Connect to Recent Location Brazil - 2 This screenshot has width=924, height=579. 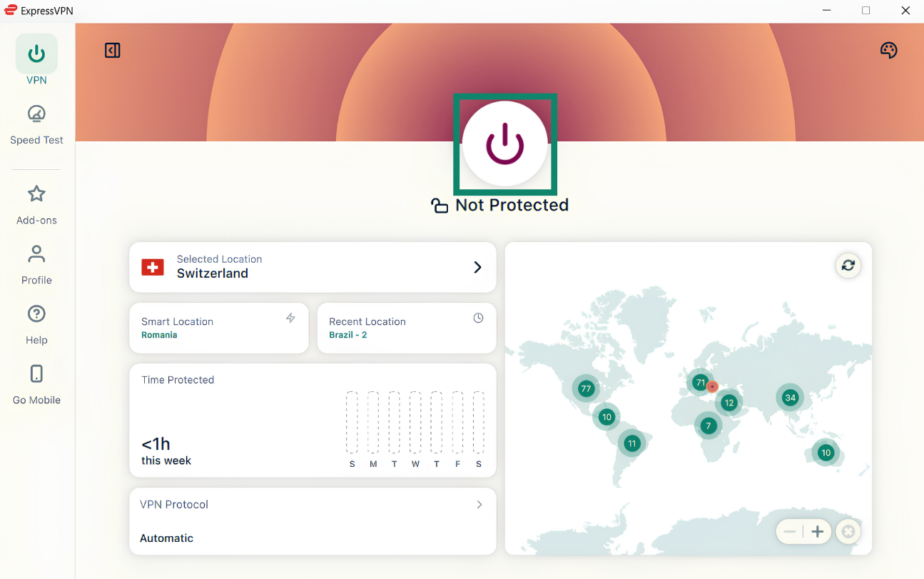pyautogui.click(x=407, y=328)
